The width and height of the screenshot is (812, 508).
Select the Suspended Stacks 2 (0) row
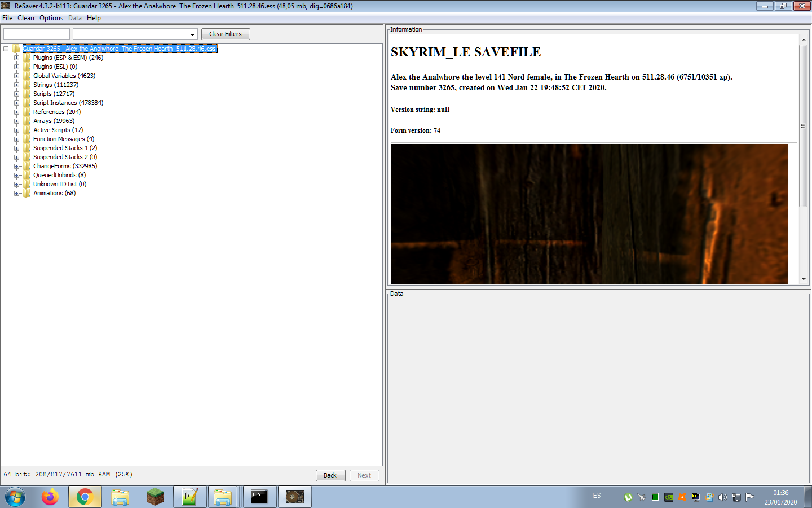[65, 157]
